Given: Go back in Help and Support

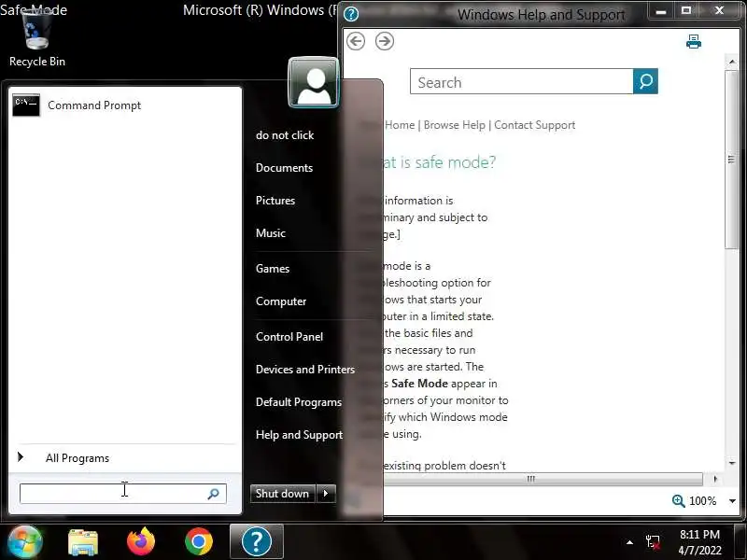Looking at the screenshot, I should click(x=356, y=41).
